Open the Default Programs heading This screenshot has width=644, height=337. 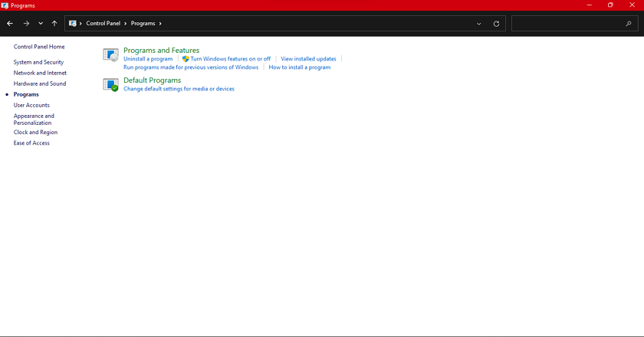(153, 80)
